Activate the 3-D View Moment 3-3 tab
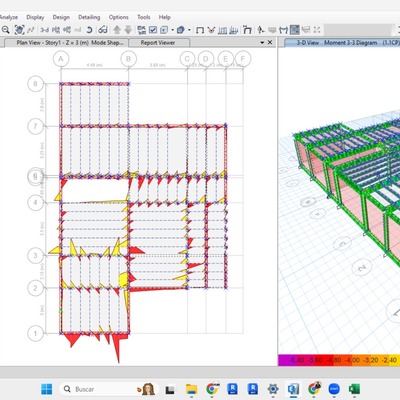This screenshot has width=400, height=400. (x=343, y=43)
